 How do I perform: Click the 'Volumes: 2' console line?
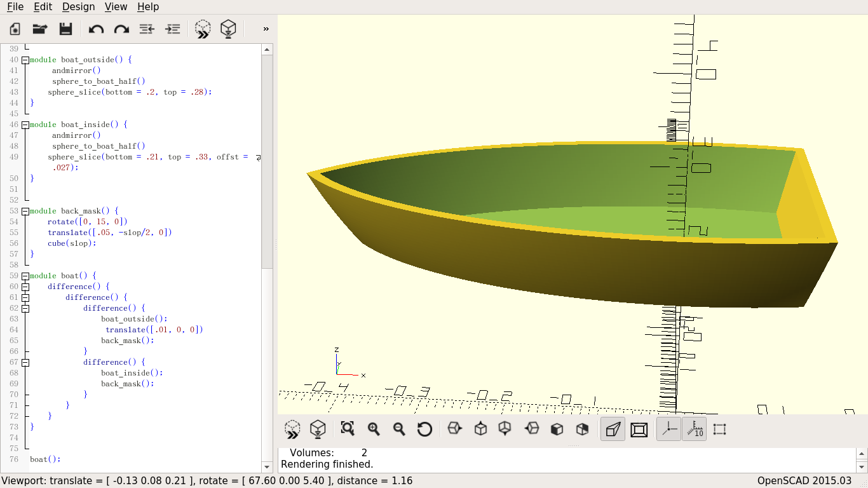[x=329, y=453]
